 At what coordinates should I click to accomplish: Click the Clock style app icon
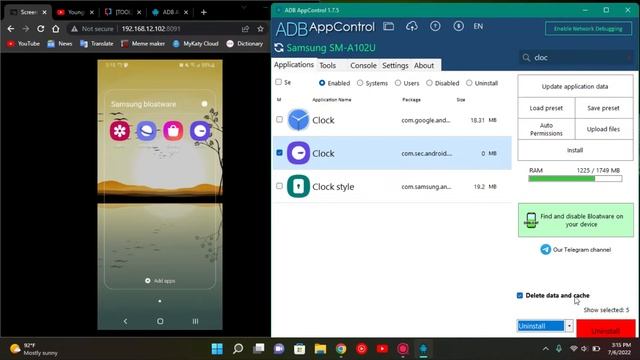[x=298, y=187]
